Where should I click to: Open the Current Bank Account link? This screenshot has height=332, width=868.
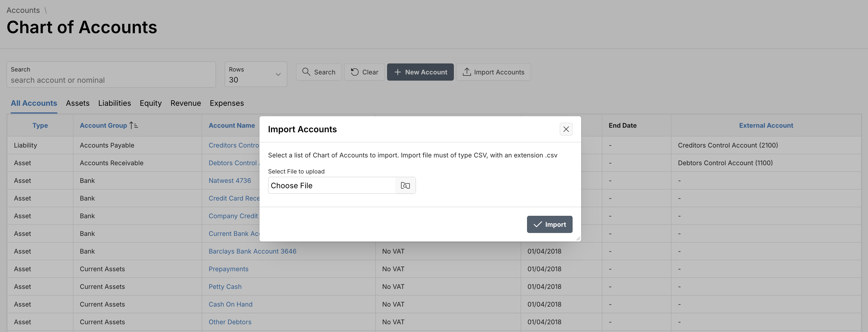(x=234, y=234)
